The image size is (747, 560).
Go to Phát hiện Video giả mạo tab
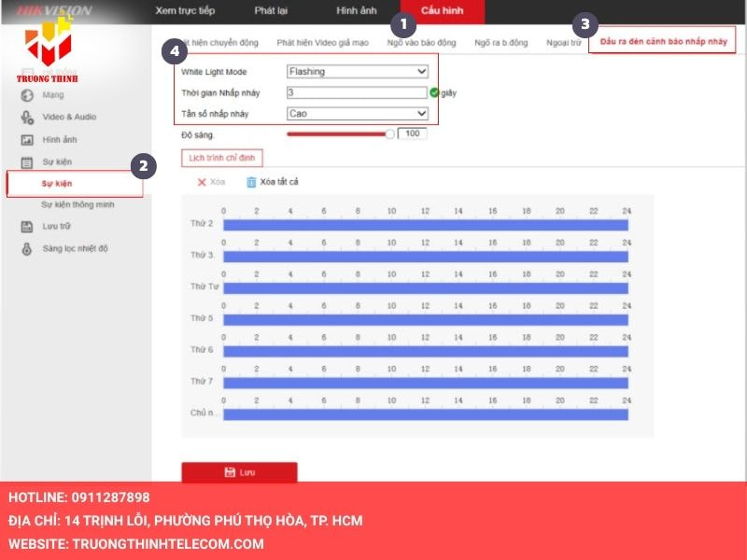(322, 43)
